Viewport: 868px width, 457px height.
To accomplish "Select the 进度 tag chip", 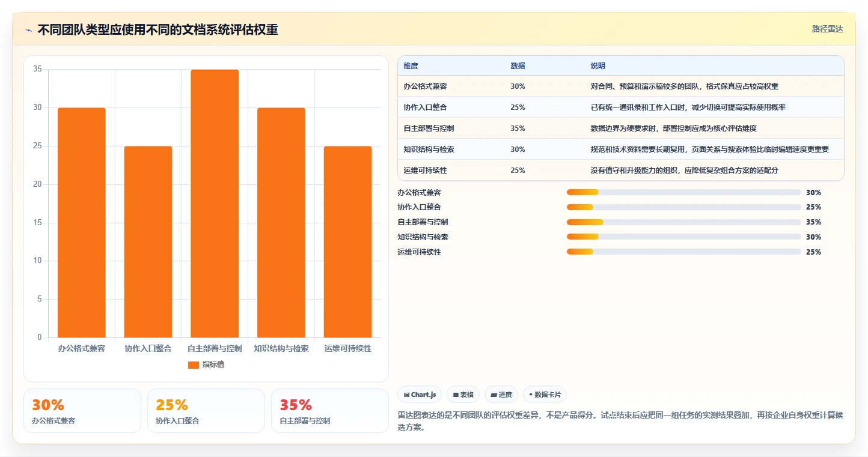I will click(x=501, y=395).
